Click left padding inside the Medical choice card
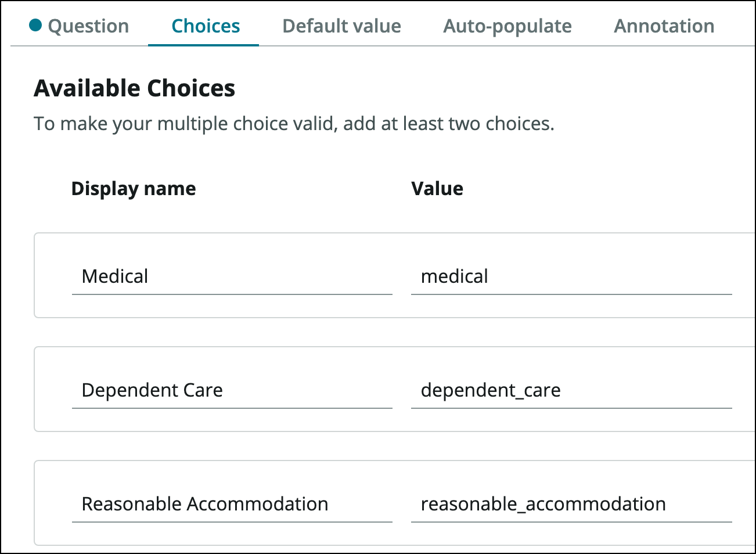Screen dimensions: 756x554 click(x=53, y=276)
